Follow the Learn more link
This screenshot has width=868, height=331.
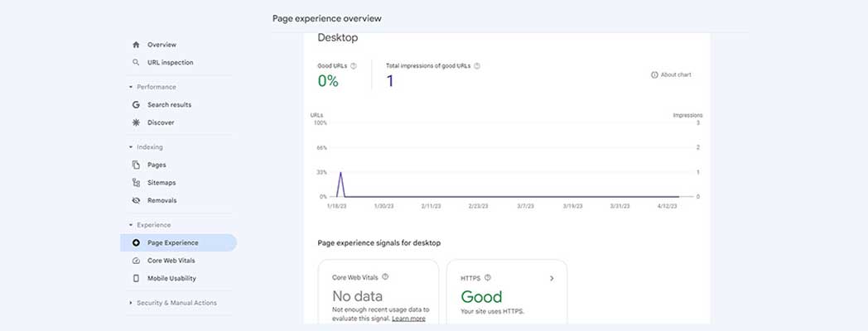(408, 318)
